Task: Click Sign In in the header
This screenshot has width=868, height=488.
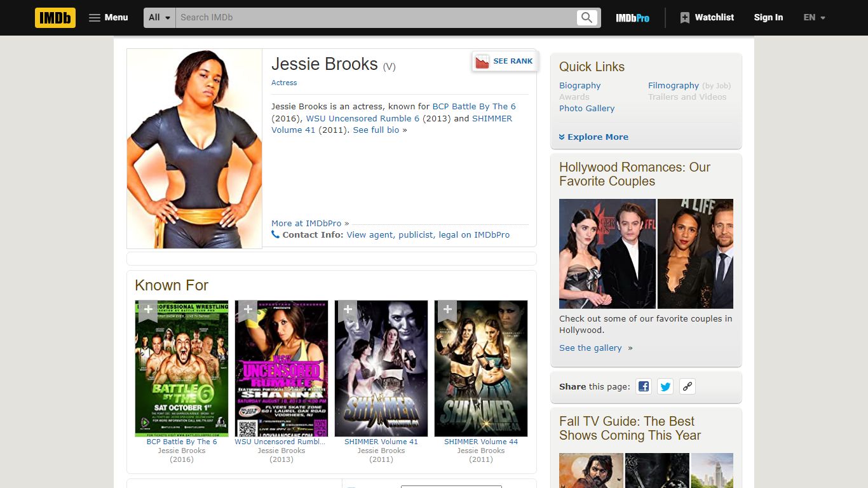Action: point(768,18)
